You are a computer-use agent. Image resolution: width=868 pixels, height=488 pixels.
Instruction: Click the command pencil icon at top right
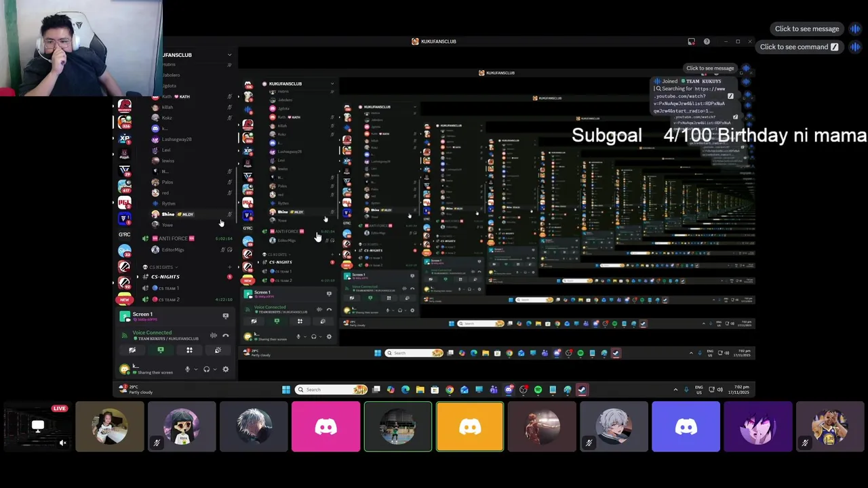(x=835, y=47)
